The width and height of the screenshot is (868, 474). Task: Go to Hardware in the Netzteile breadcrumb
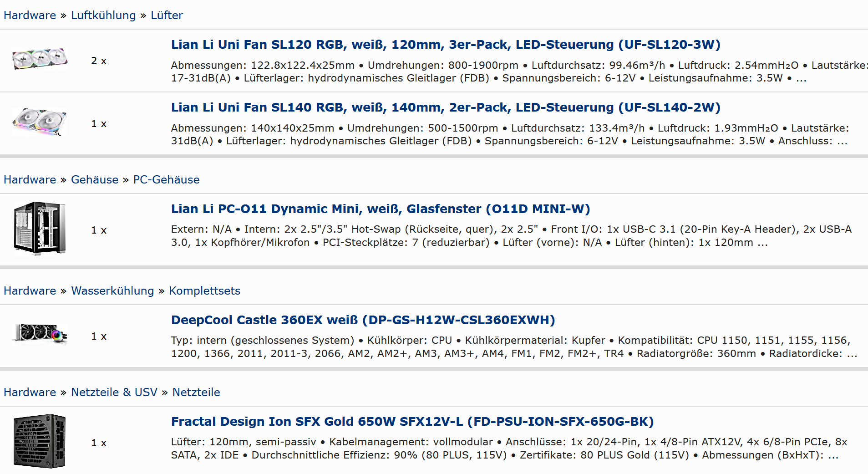pyautogui.click(x=30, y=392)
